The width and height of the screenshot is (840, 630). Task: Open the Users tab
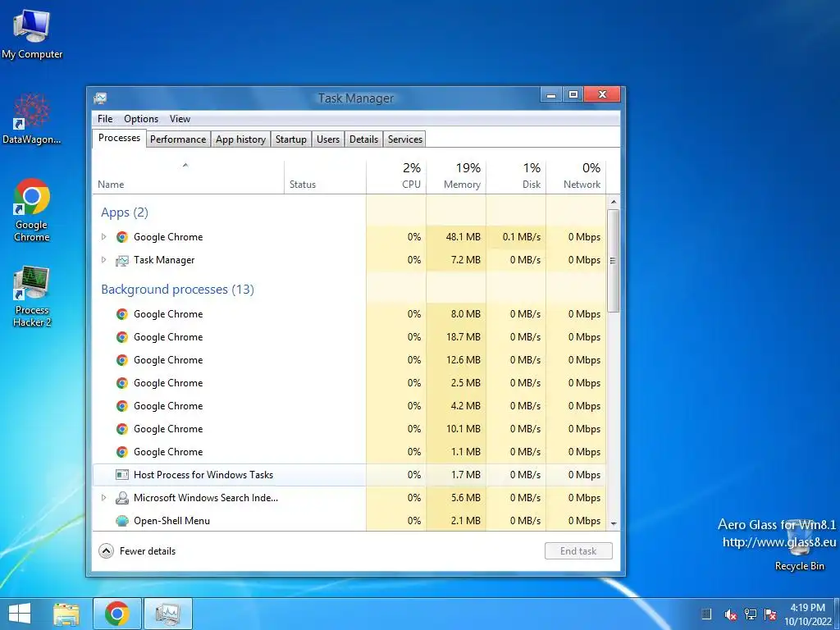[328, 139]
